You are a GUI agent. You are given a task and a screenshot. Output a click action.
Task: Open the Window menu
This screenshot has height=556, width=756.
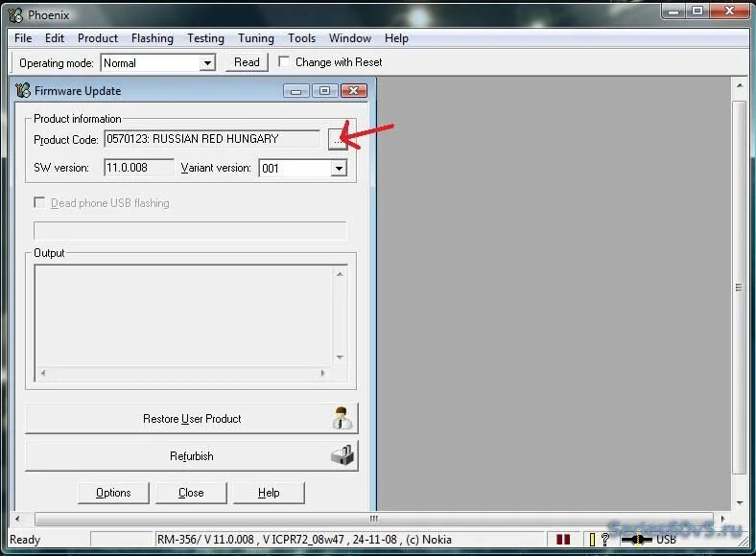tap(350, 38)
